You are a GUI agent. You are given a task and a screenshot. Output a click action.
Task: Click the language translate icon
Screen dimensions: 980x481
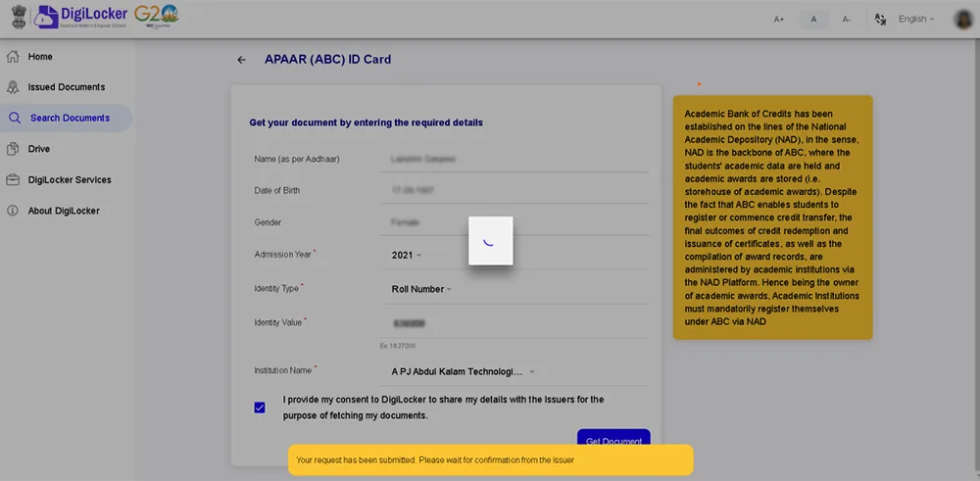pyautogui.click(x=881, y=20)
